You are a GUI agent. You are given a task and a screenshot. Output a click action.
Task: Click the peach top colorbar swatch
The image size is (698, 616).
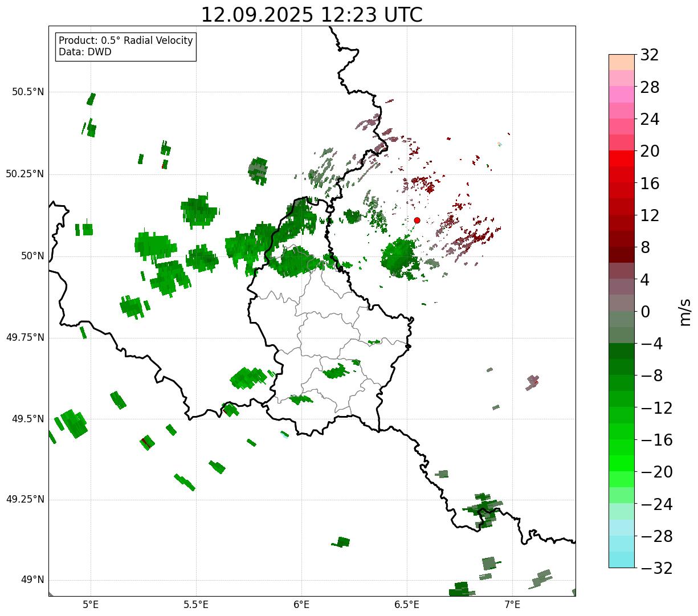[x=622, y=62]
